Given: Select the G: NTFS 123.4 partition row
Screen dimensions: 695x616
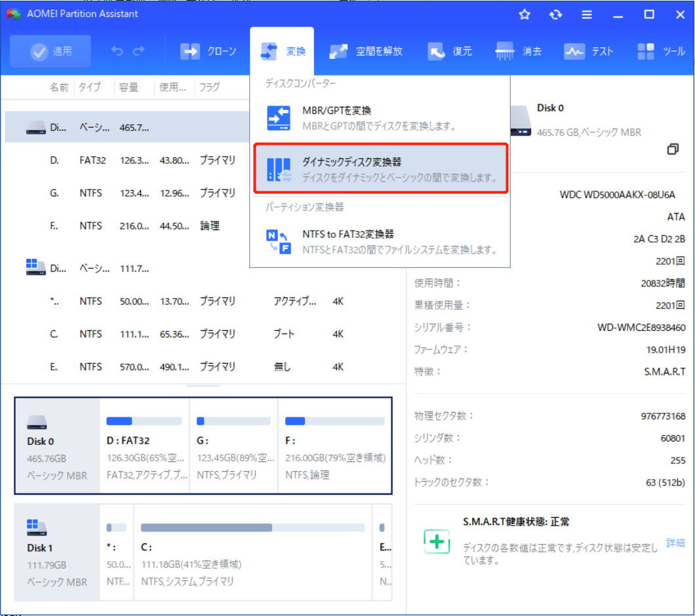Looking at the screenshot, I should [127, 193].
